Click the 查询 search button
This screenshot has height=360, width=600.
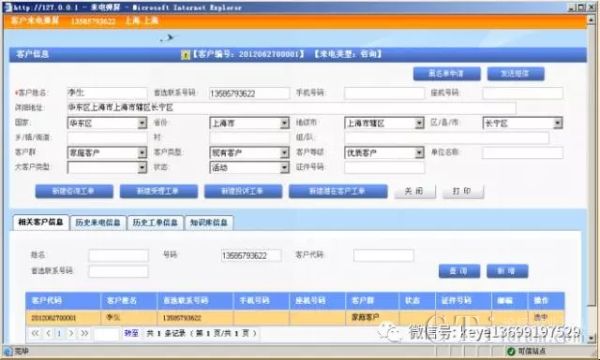pos(459,271)
